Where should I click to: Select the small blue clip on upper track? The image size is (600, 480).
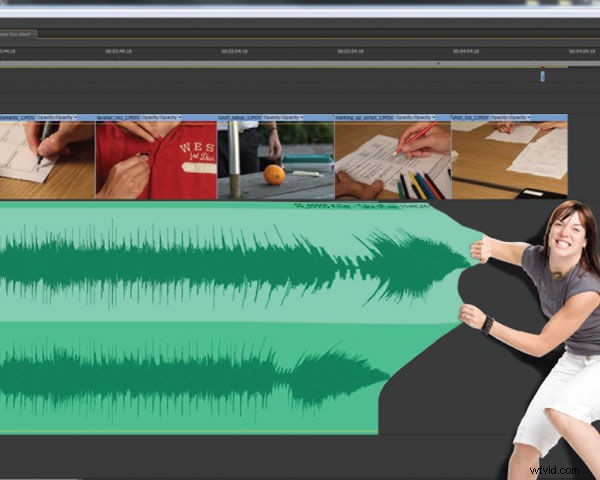[x=543, y=76]
